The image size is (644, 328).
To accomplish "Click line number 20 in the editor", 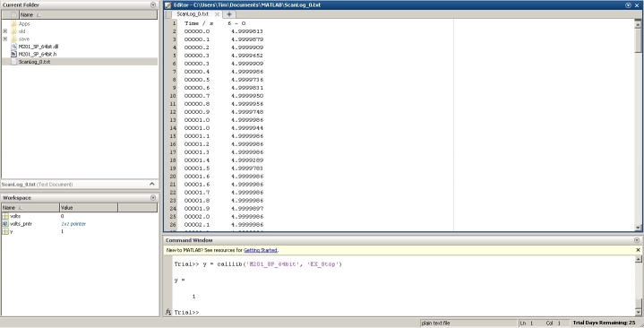I will [x=173, y=177].
